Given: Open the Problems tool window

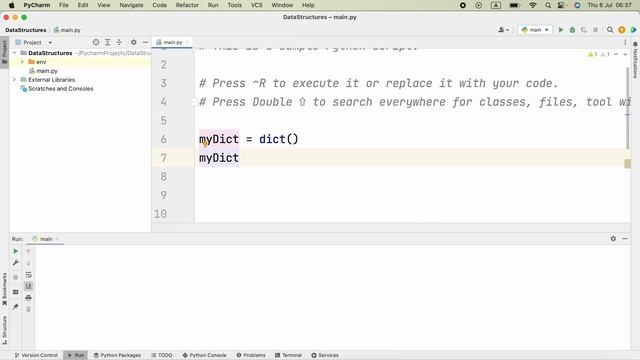Looking at the screenshot, I should tap(251, 355).
